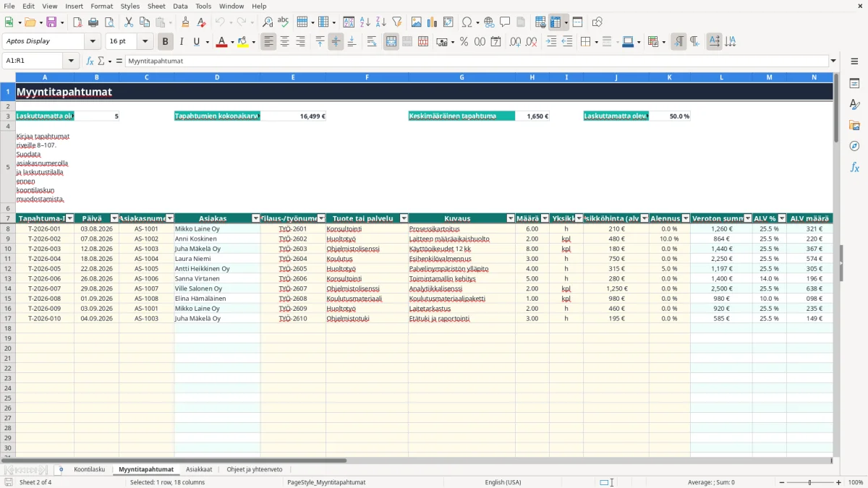Image resolution: width=868 pixels, height=488 pixels.
Task: Toggle italic formatting
Action: 182,42
